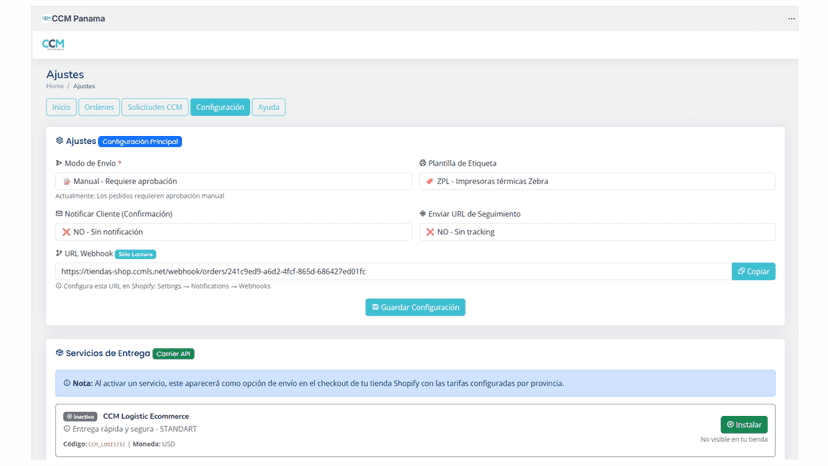
Task: Open the Notificar Cliente dropdown
Action: (233, 232)
